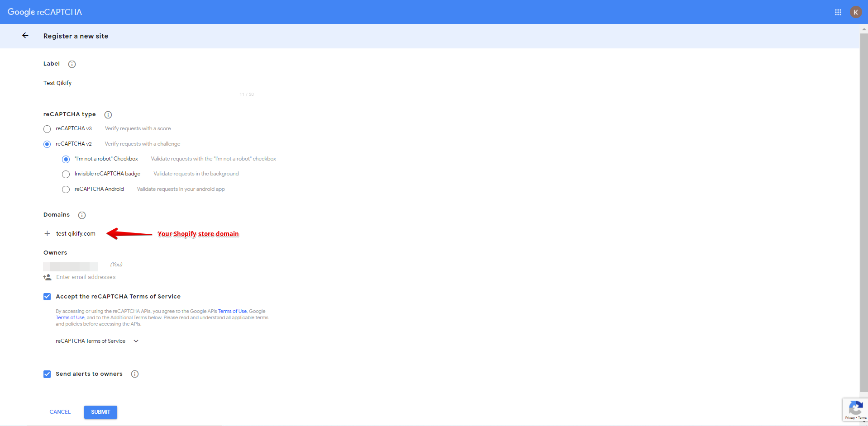The width and height of the screenshot is (868, 426).
Task: Toggle Accept the reCAPTCHA Terms of Service
Action: 47,297
